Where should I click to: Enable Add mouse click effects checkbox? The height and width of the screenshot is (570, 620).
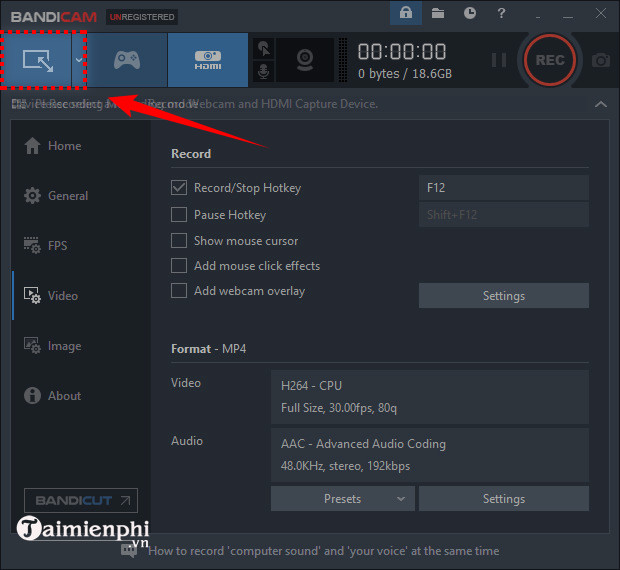pos(179,266)
